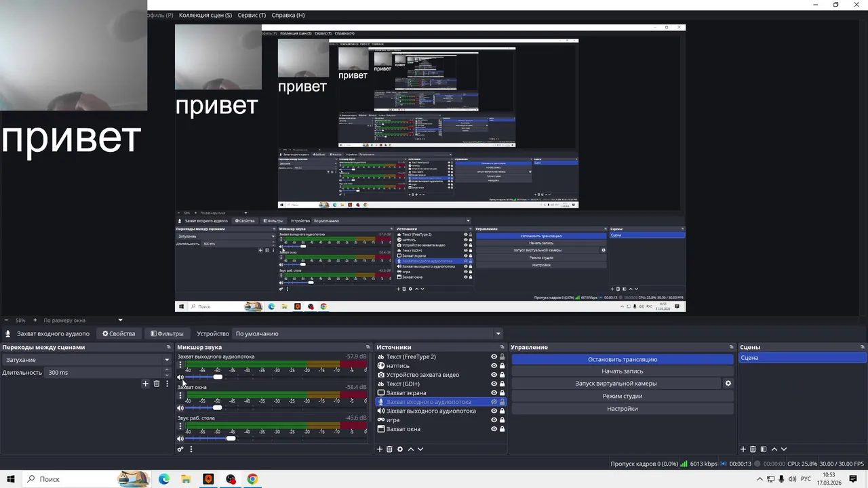Toggle visibility of Захват экрана source
The image size is (868, 488).
494,393
